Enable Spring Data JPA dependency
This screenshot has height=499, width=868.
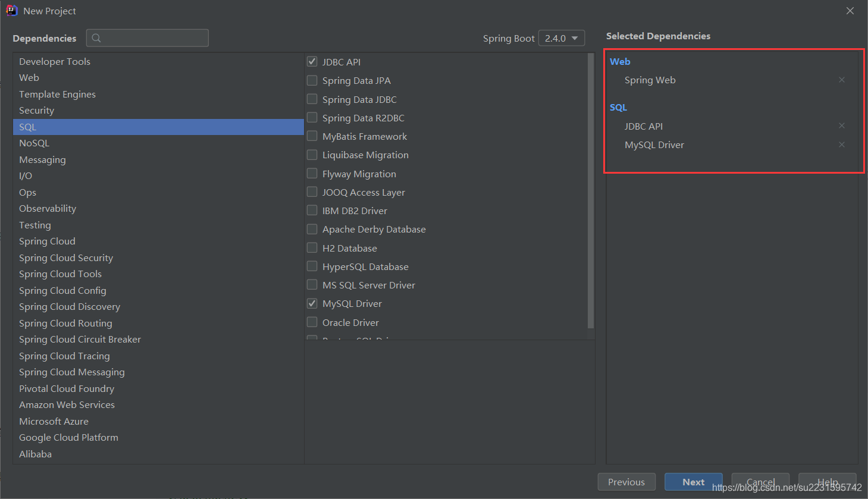[x=312, y=80]
